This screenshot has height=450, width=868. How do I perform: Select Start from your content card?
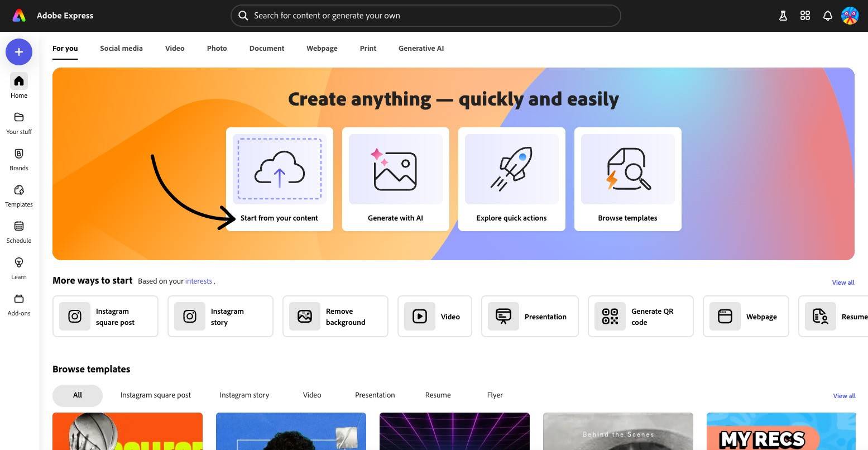279,179
